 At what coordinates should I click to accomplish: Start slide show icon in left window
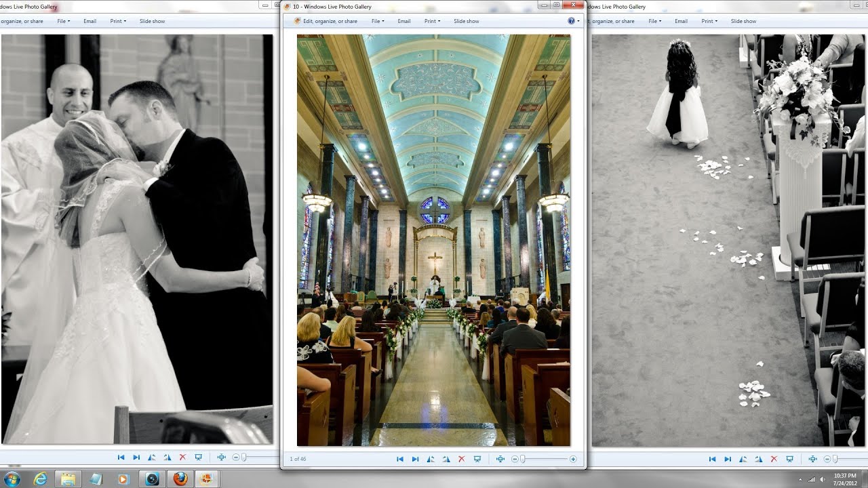pyautogui.click(x=198, y=457)
